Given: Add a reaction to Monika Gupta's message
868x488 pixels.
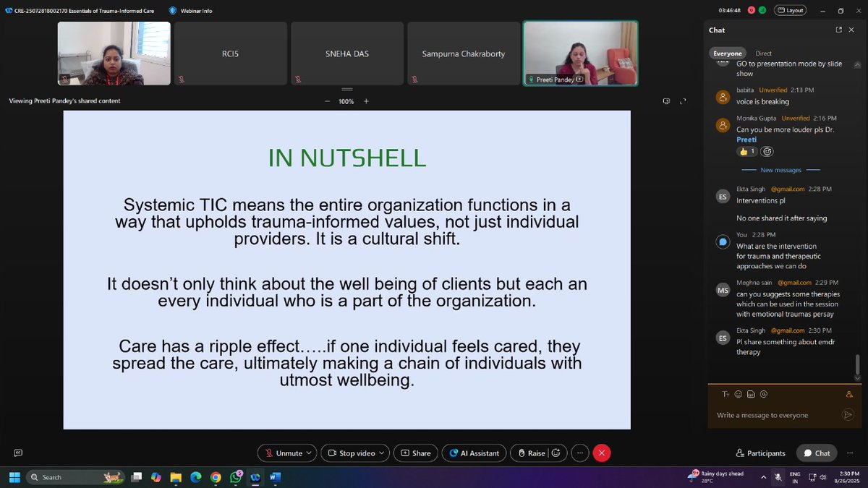Looking at the screenshot, I should (767, 152).
